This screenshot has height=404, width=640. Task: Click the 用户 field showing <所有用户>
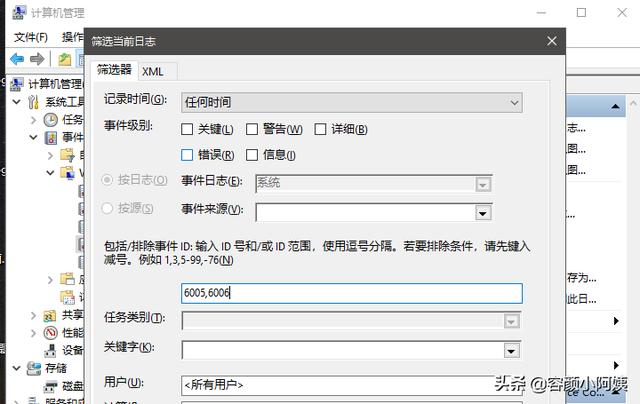(352, 385)
